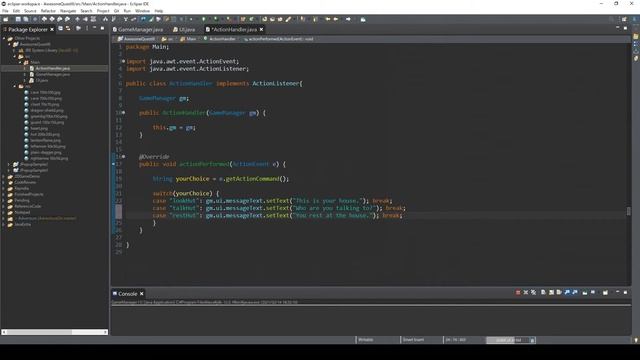Click the Terminate red square in Console
The width and height of the screenshot is (640, 360).
[518, 292]
